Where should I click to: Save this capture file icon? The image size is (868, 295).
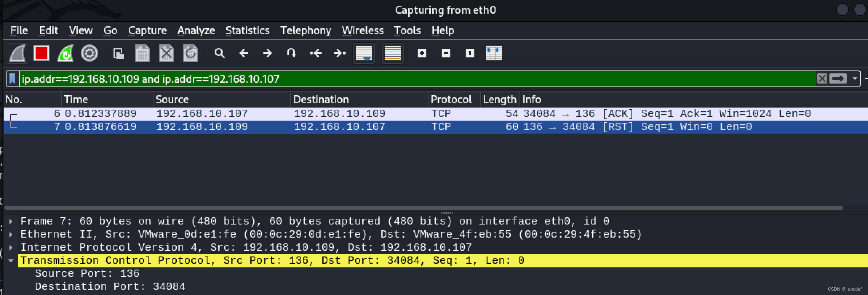[143, 53]
